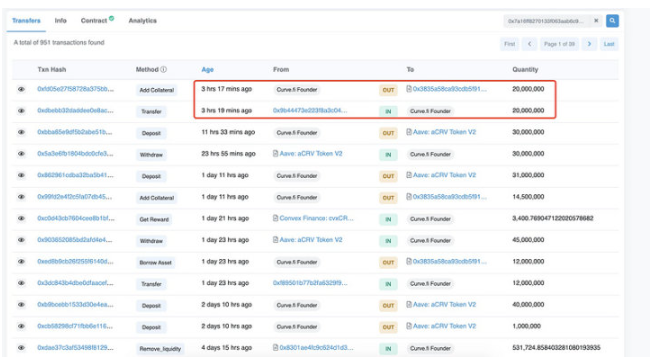
Task: Open sender contract 0x8301ae4fc9c624d1d3
Action: coord(316,347)
